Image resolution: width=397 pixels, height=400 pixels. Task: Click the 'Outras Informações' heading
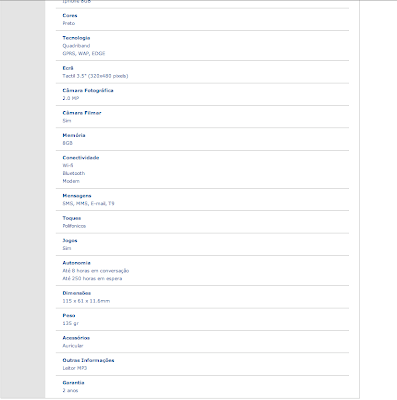88,360
